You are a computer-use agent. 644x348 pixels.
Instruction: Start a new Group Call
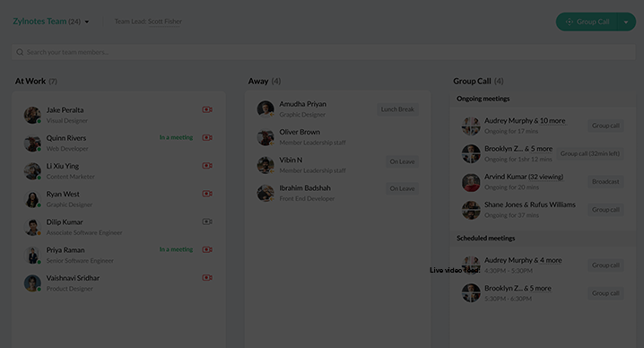587,22
